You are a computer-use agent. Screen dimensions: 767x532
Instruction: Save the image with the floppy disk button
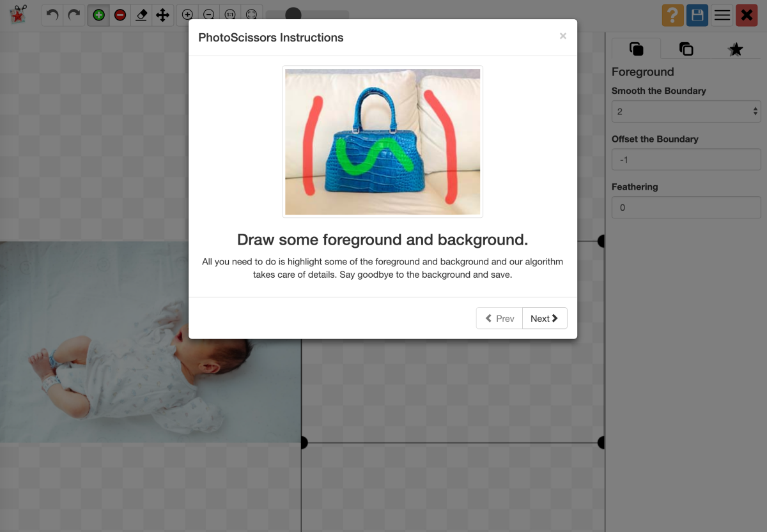(x=697, y=15)
